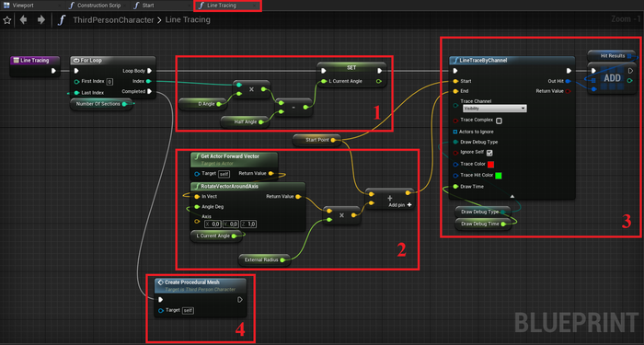Click the L Current Angle input pin on SET
The image size is (644, 345).
324,81
